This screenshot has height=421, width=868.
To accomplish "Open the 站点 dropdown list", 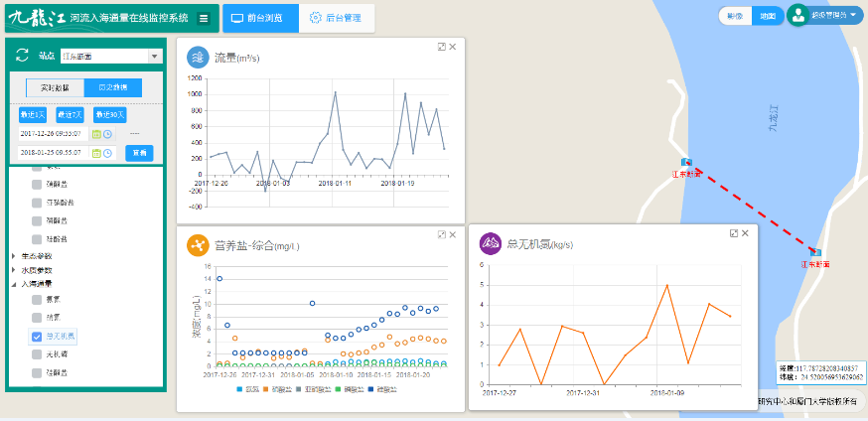I will point(155,57).
